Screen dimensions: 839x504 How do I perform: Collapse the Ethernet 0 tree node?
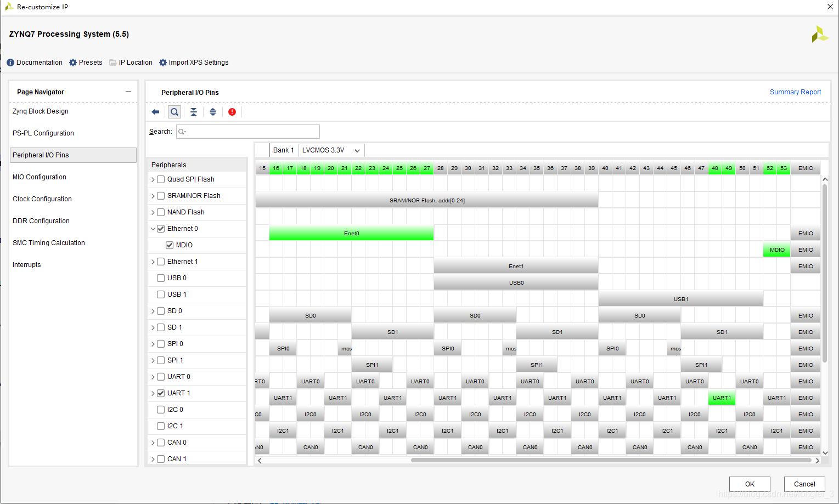[153, 229]
